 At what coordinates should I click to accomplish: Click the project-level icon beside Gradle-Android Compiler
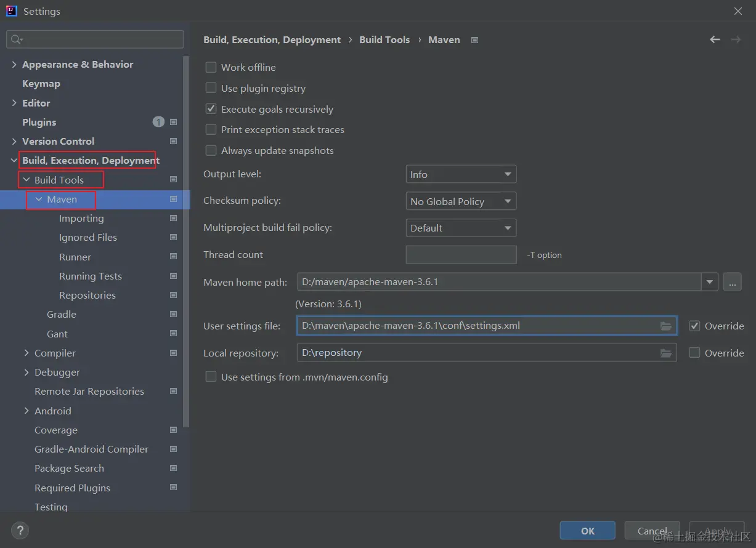coord(173,449)
